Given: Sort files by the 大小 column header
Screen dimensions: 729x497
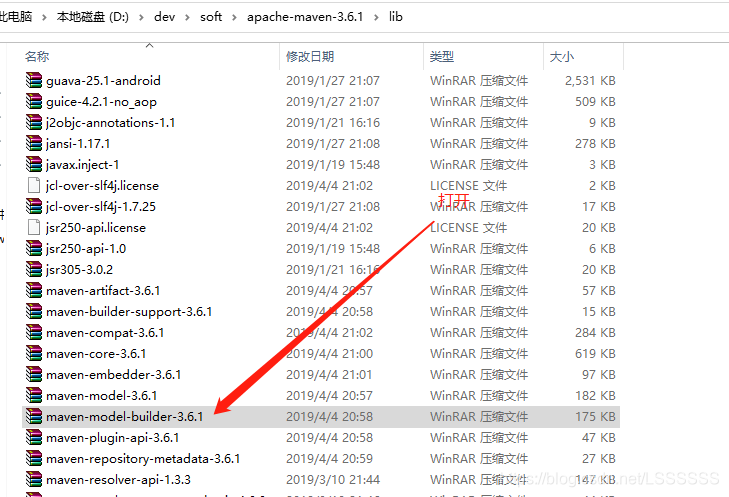Looking at the screenshot, I should click(562, 56).
